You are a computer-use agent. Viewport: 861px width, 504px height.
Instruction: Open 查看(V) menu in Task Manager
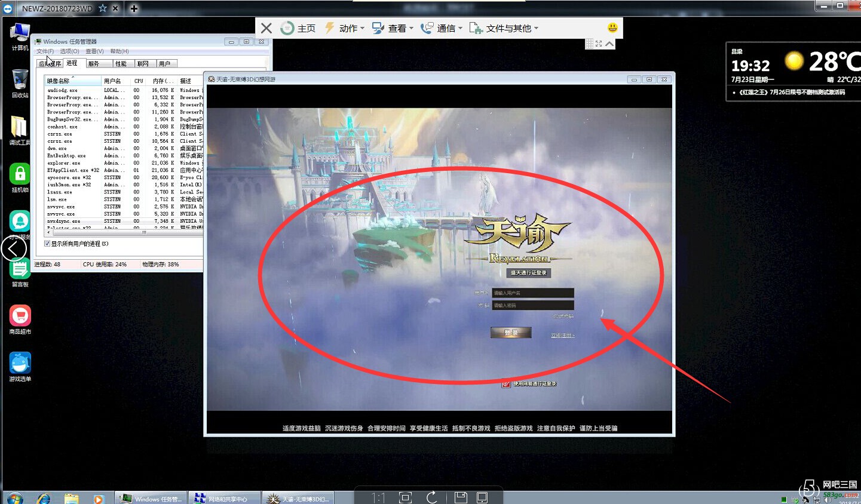point(94,51)
